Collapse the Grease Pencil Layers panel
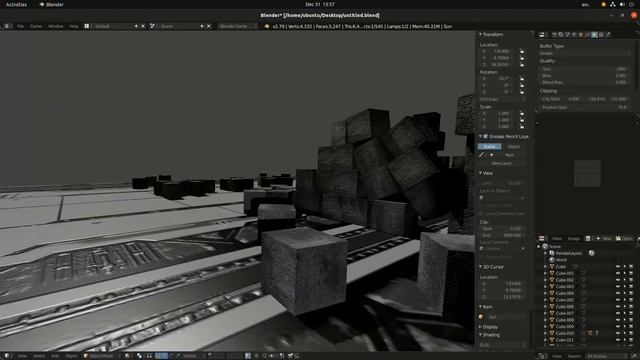Viewport: 640px width, 360px height. [x=481, y=136]
